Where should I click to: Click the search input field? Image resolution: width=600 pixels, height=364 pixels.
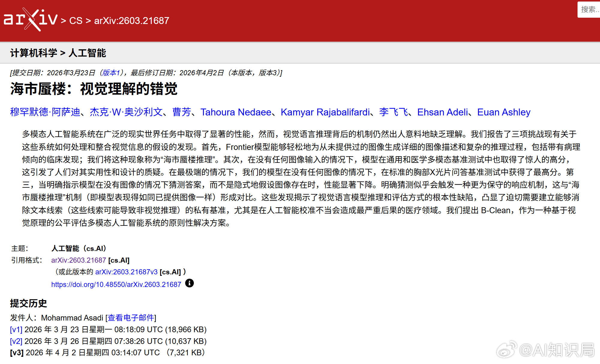tap(589, 10)
